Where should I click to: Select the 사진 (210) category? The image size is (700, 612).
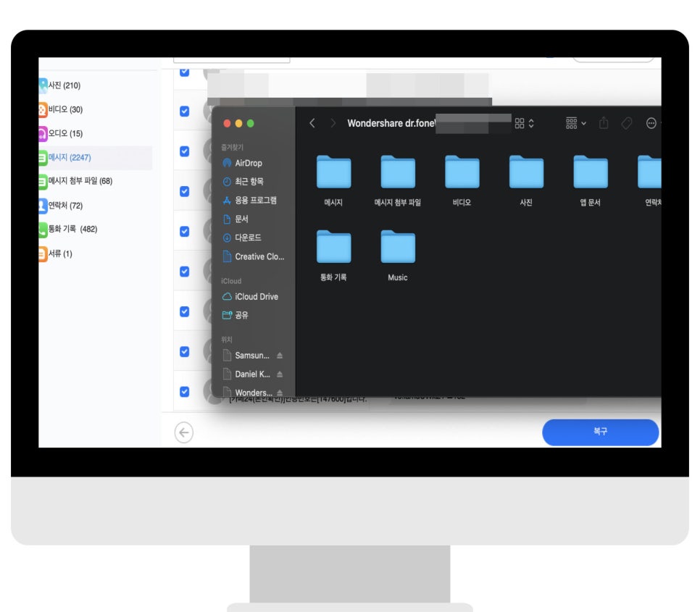point(60,85)
